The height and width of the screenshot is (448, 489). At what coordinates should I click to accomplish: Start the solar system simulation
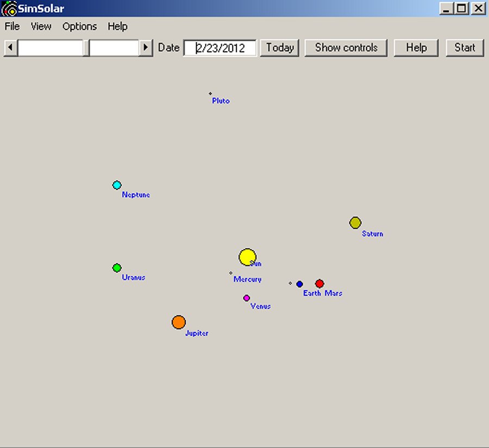pos(465,47)
